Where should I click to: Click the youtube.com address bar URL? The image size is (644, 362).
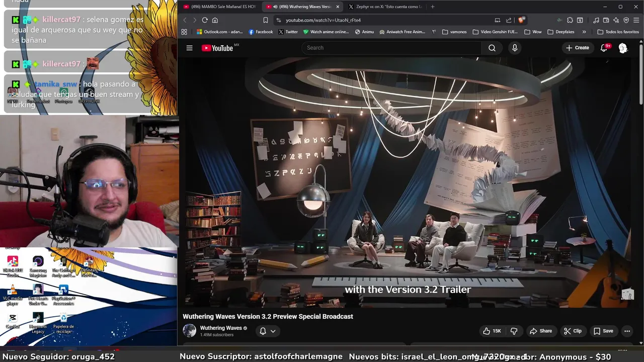323,20
